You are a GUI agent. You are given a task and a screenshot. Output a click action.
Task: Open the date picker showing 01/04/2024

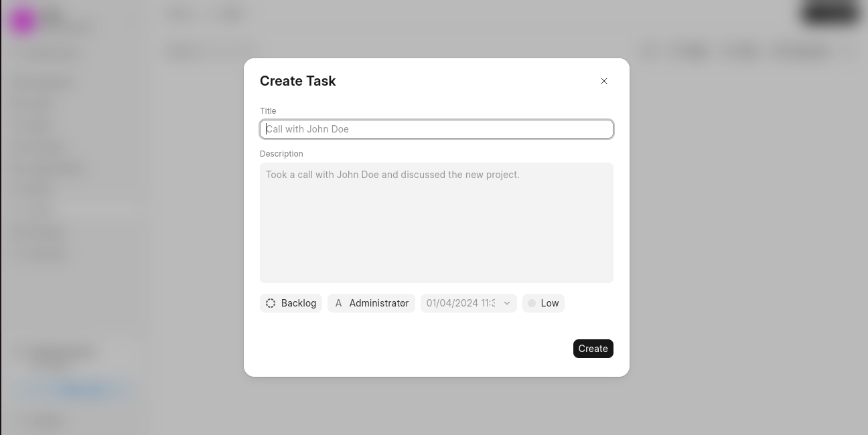click(462, 303)
